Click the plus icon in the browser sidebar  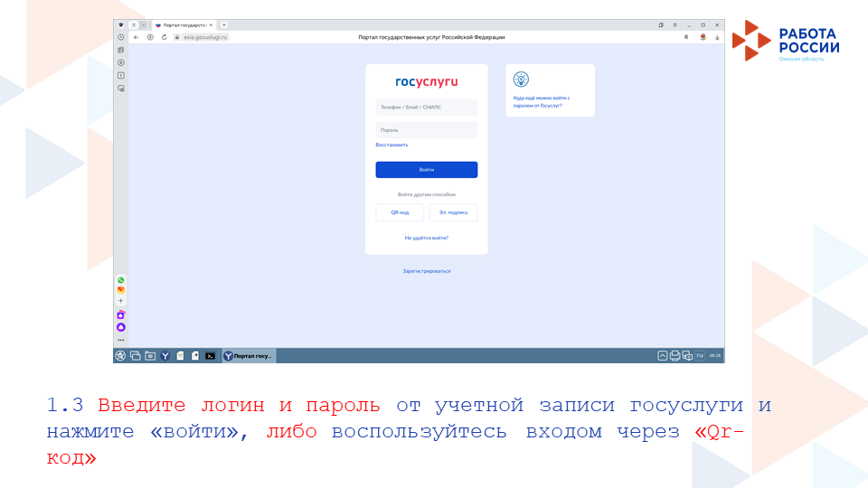click(x=121, y=301)
